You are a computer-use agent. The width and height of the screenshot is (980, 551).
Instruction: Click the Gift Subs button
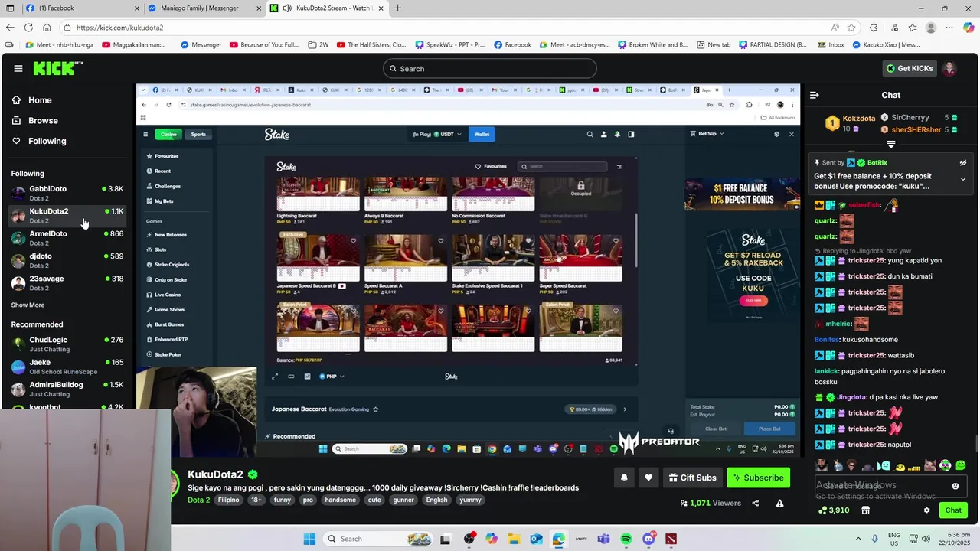coord(692,478)
